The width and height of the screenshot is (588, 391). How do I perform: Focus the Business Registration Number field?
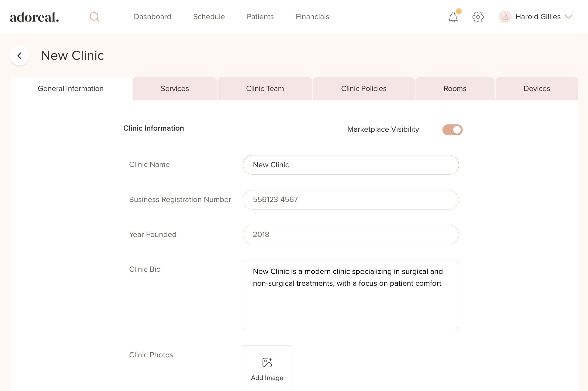click(x=350, y=200)
